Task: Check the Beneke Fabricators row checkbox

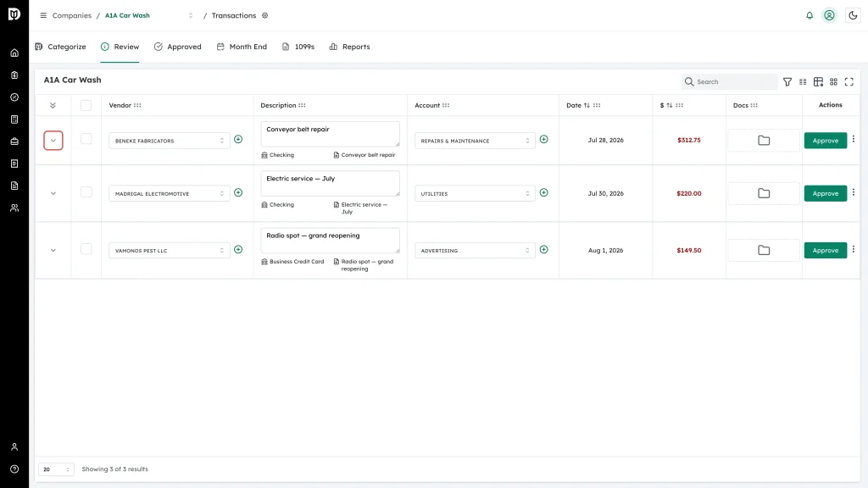Action: 86,139
